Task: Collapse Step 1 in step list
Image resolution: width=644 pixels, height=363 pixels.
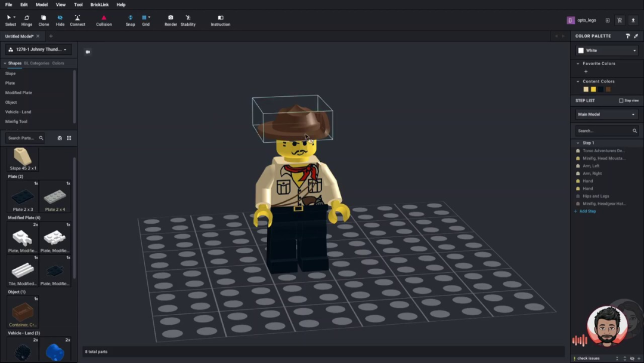Action: (578, 143)
